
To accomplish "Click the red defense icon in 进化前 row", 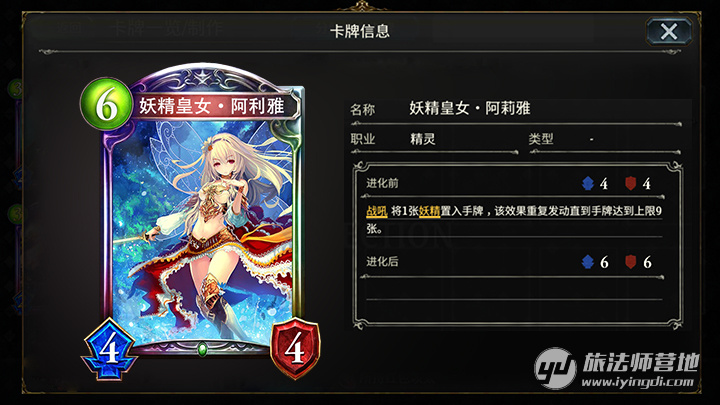I will [x=630, y=183].
